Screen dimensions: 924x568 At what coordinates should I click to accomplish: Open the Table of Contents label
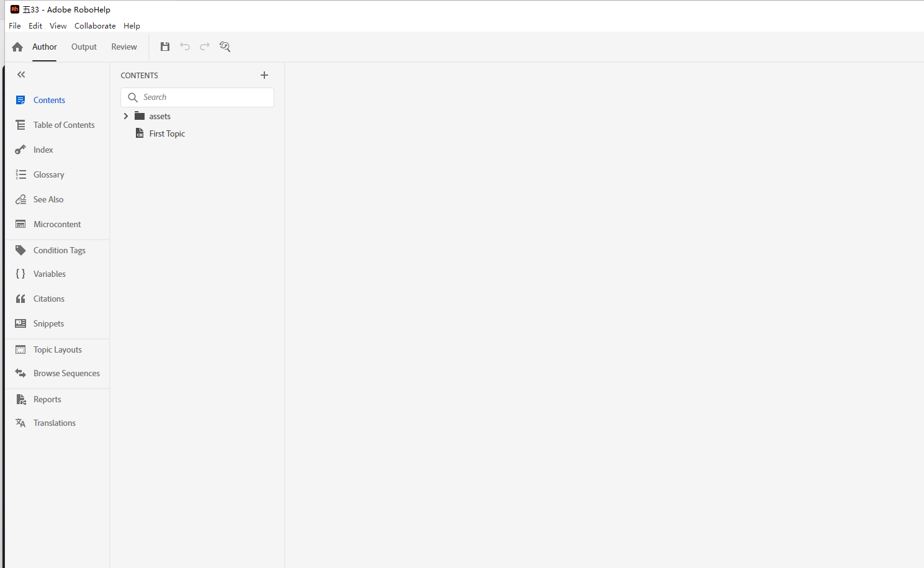(x=64, y=125)
